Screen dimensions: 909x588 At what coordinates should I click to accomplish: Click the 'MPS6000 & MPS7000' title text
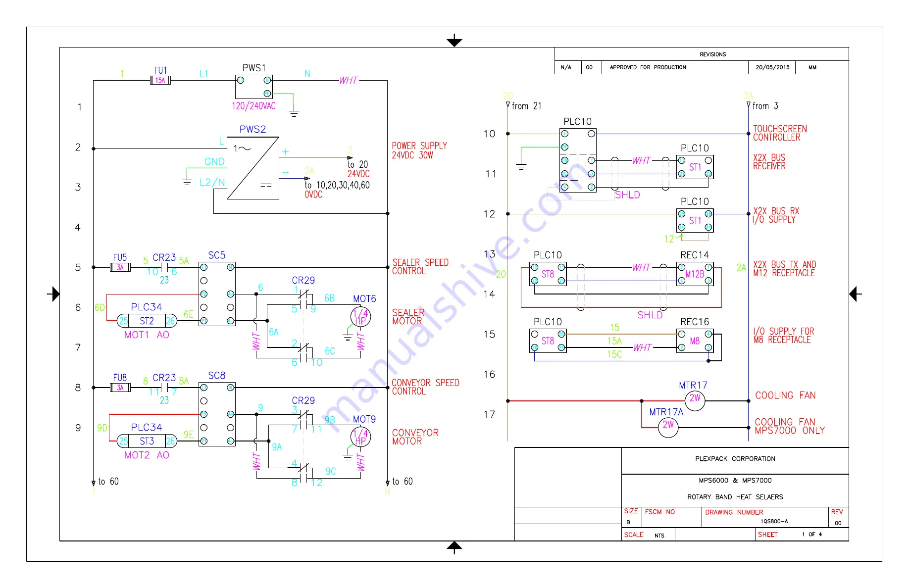point(735,480)
